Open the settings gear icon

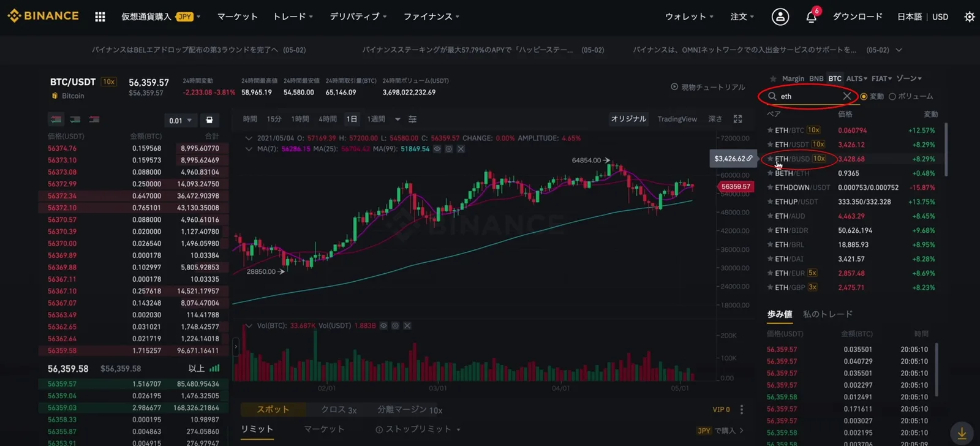[x=969, y=17]
